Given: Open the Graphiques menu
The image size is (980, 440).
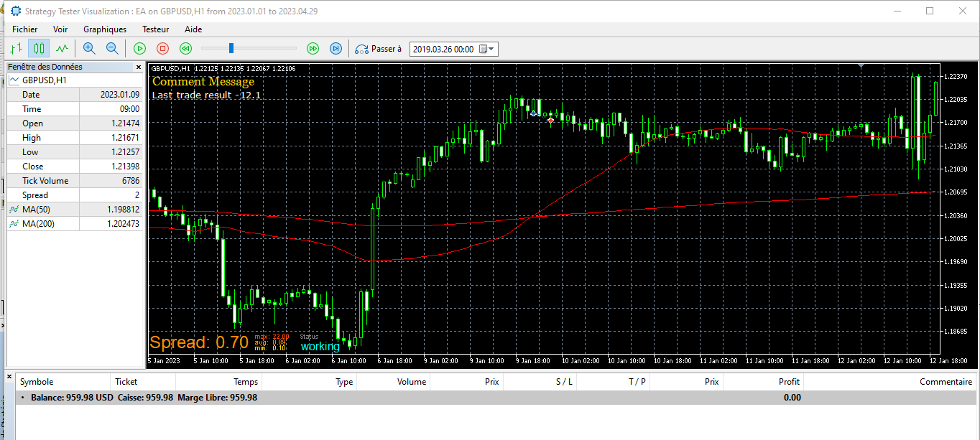Looking at the screenshot, I should (105, 29).
